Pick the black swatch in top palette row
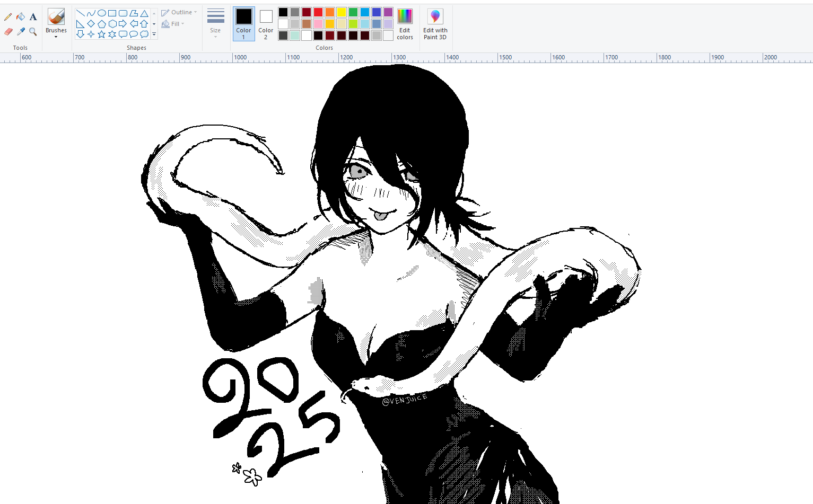This screenshot has height=504, width=813. click(x=283, y=12)
